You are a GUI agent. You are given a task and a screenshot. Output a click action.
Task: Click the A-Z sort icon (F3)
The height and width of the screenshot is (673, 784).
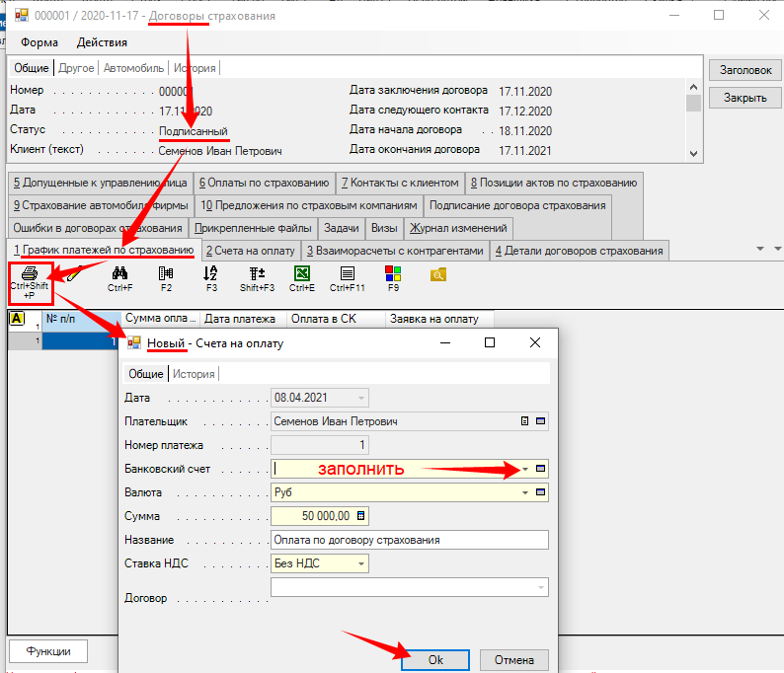(210, 272)
